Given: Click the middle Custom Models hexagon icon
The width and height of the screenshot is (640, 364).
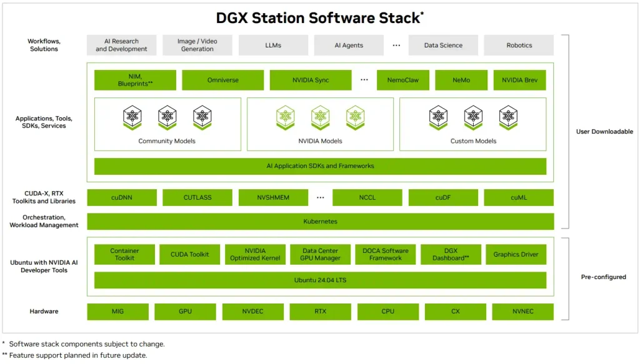Looking at the screenshot, I should coord(474,118).
